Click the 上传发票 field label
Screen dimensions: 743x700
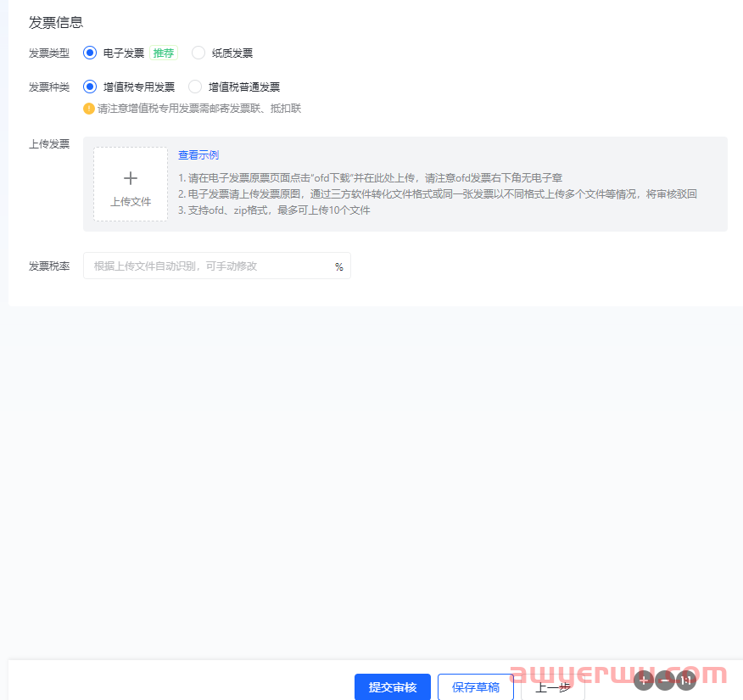pos(49,143)
